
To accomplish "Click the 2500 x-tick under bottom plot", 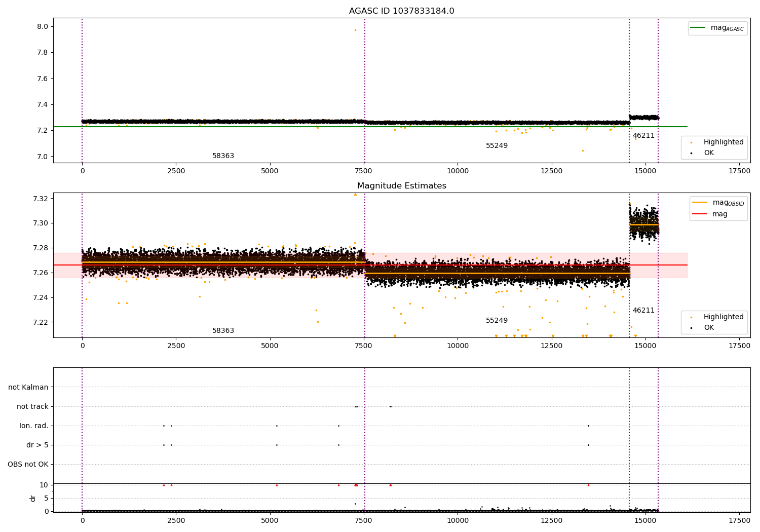I will [176, 520].
